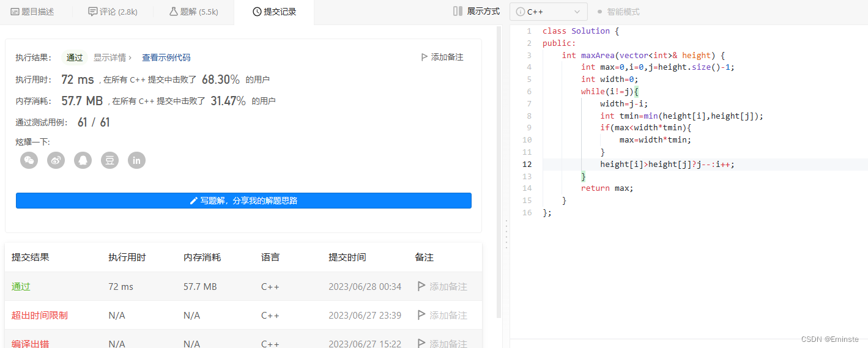Image resolution: width=868 pixels, height=348 pixels.
Task: Open the 通过 submission result
Action: tap(21, 286)
